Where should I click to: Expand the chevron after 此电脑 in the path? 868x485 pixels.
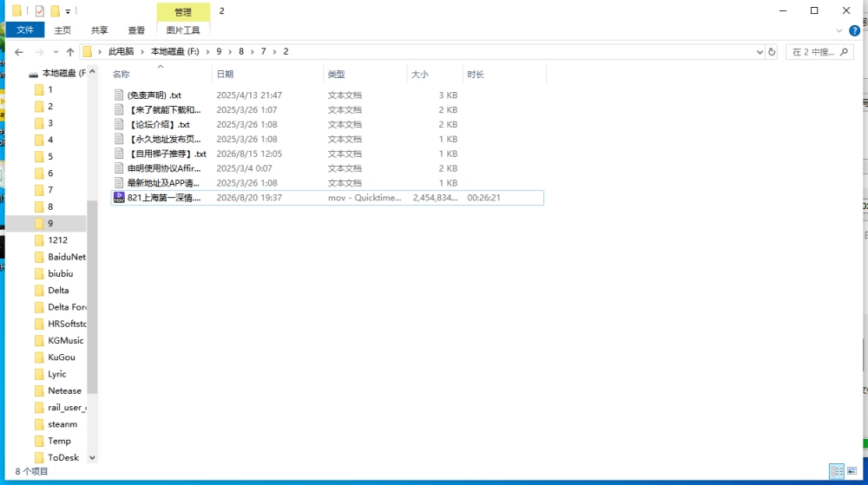pyautogui.click(x=142, y=51)
